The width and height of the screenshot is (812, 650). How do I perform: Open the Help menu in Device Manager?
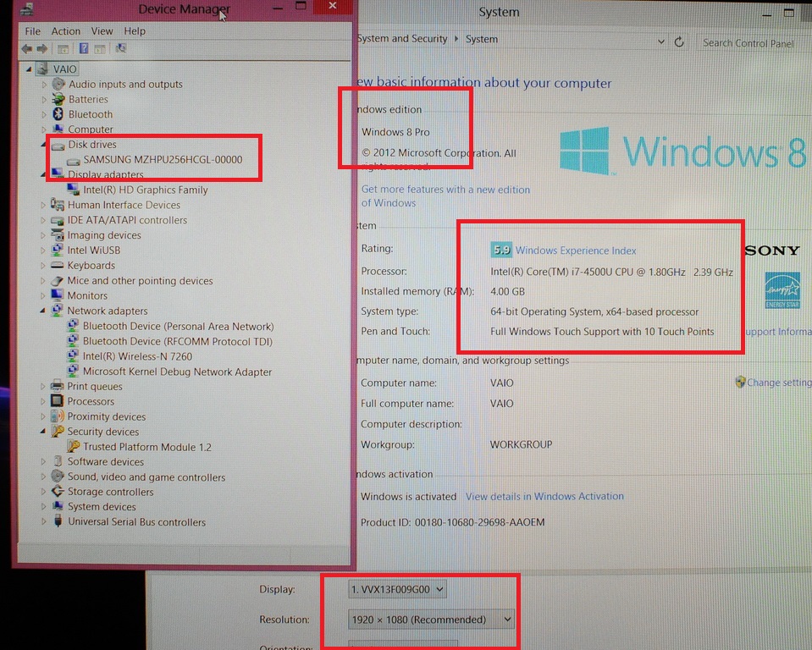pyautogui.click(x=135, y=31)
